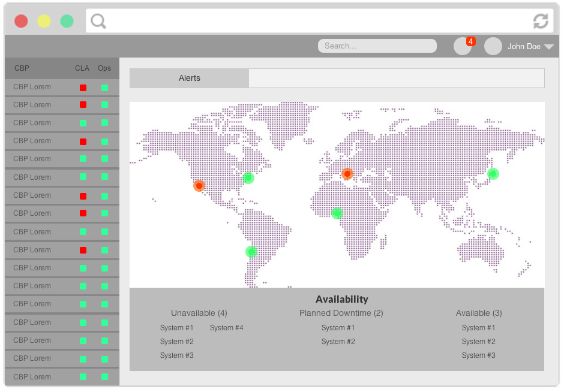
Task: Open System #1 under Available
Action: coord(478,328)
